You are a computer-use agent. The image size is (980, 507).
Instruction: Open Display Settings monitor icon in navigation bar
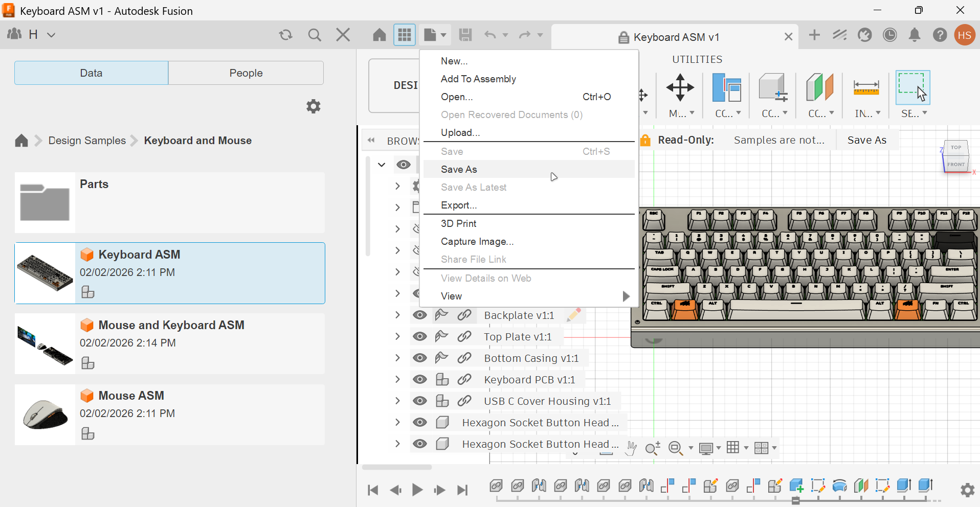pyautogui.click(x=706, y=448)
